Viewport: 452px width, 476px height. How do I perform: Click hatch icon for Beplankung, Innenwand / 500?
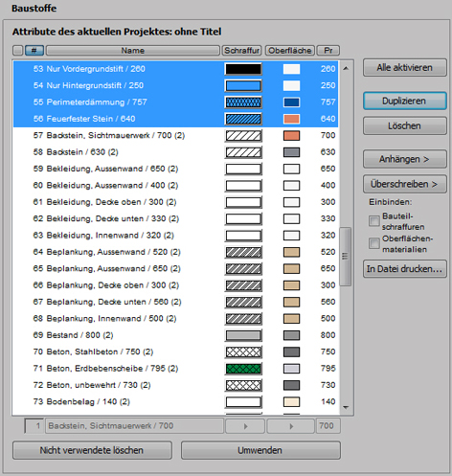coord(243,319)
